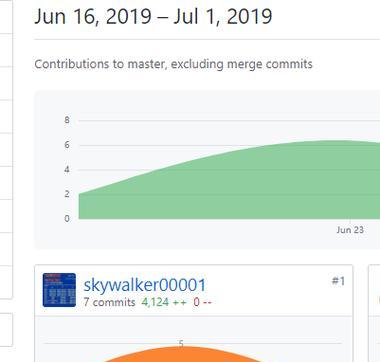Click the y-axis label 8
Screen dimensions: 380x362
click(x=67, y=120)
